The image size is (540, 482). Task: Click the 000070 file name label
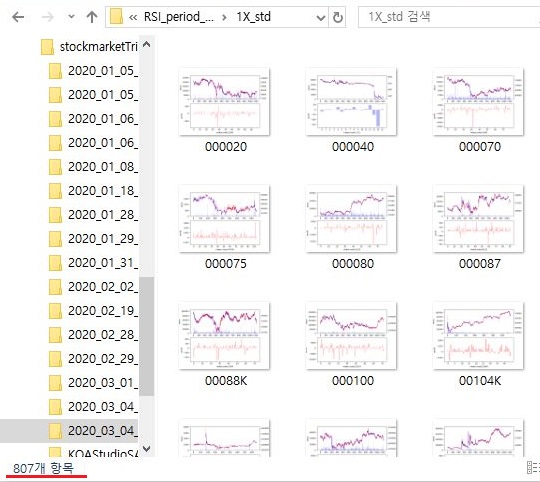coord(480,147)
